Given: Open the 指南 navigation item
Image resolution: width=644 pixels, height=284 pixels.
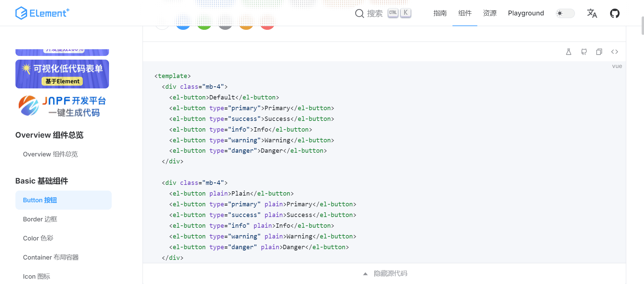Looking at the screenshot, I should (x=440, y=13).
